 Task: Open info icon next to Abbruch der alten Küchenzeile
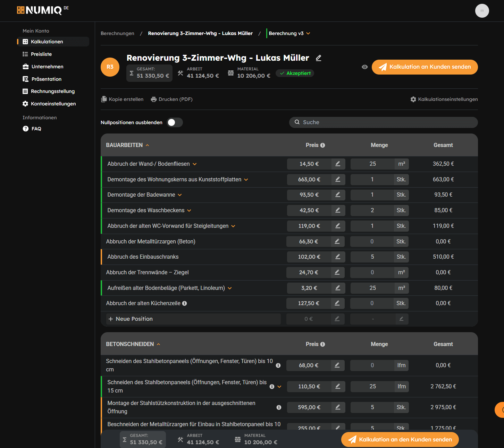click(x=185, y=303)
